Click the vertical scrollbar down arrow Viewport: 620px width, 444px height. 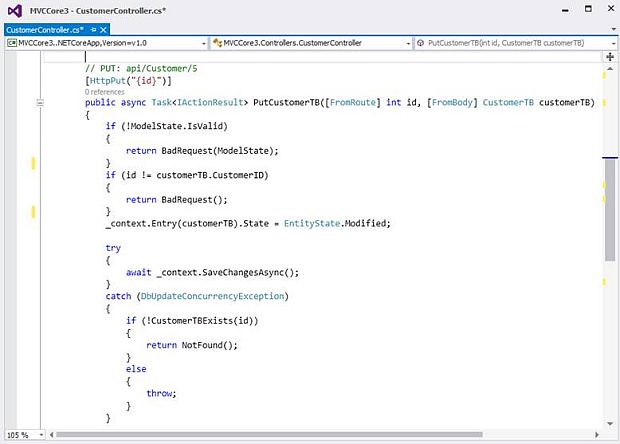610,423
